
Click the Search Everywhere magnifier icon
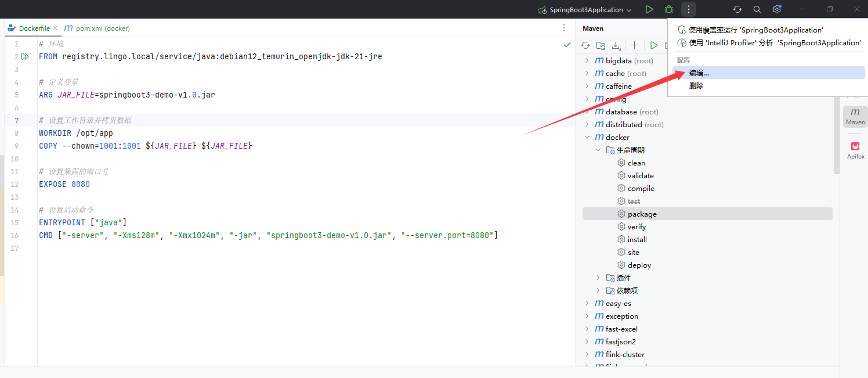click(x=757, y=9)
